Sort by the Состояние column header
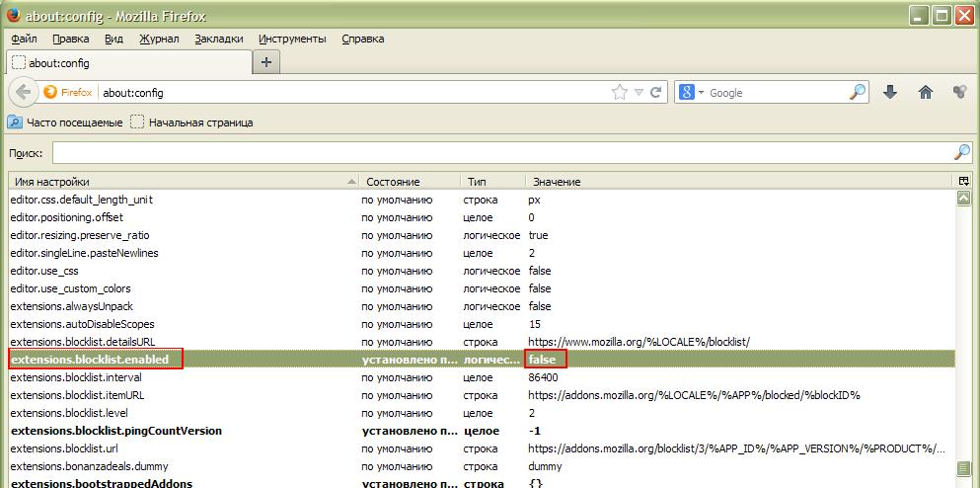Image resolution: width=980 pixels, height=488 pixels. [411, 182]
